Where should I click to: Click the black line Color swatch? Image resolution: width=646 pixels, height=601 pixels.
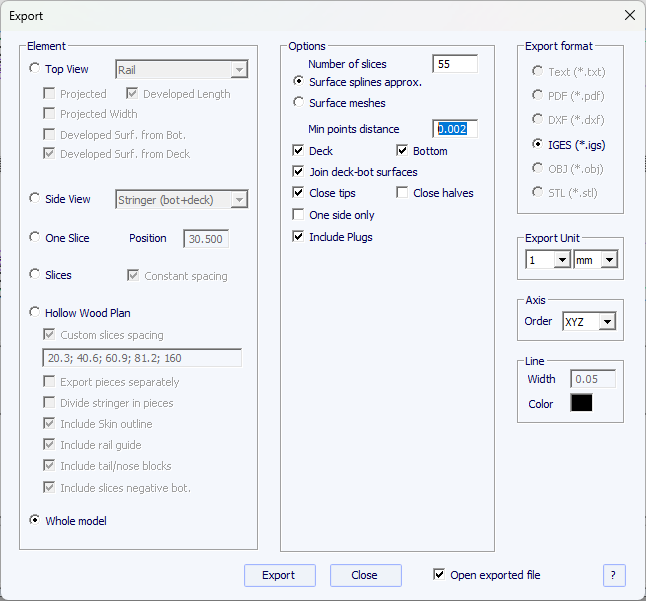point(581,403)
